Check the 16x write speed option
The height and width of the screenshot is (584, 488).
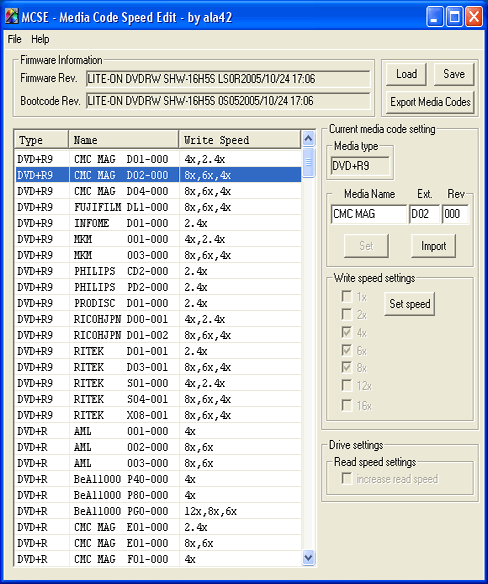pos(347,405)
